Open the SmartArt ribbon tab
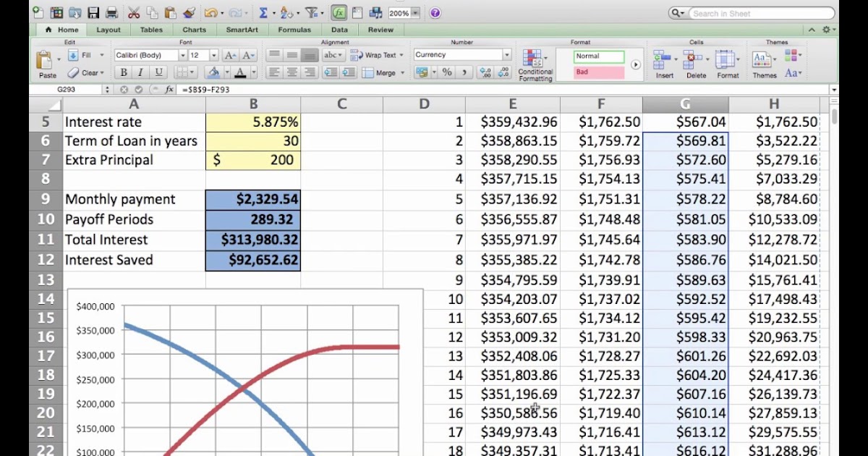868x456 pixels. (242, 30)
